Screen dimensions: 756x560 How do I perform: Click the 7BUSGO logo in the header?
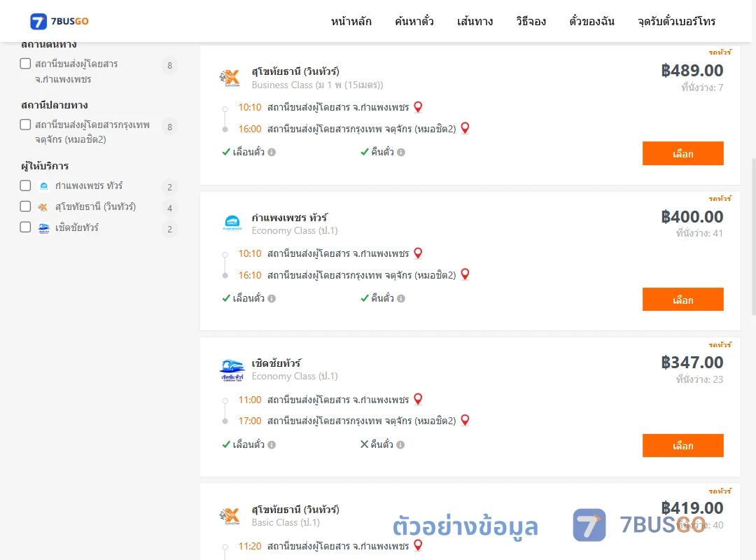[59, 21]
